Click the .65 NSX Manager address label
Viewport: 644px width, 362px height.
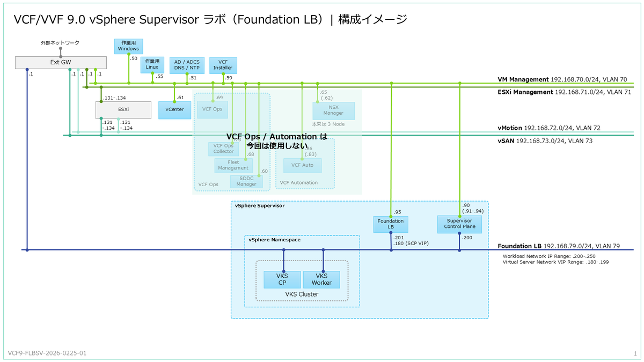pyautogui.click(x=323, y=92)
